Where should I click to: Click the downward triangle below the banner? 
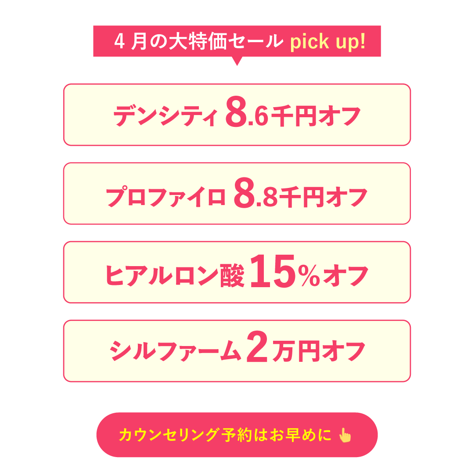pyautogui.click(x=237, y=61)
